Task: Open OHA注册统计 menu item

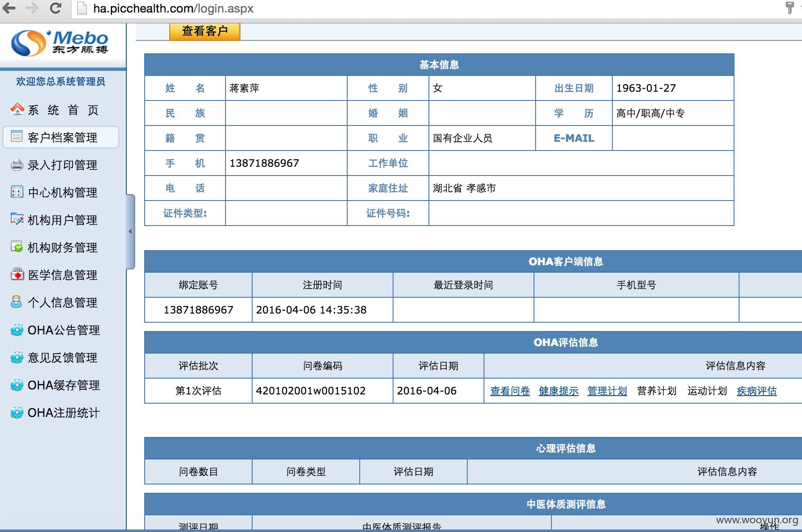Action: tap(64, 413)
